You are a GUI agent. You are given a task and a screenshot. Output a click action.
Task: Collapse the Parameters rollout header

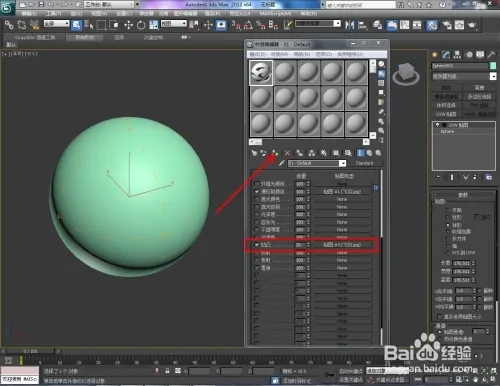click(x=463, y=195)
